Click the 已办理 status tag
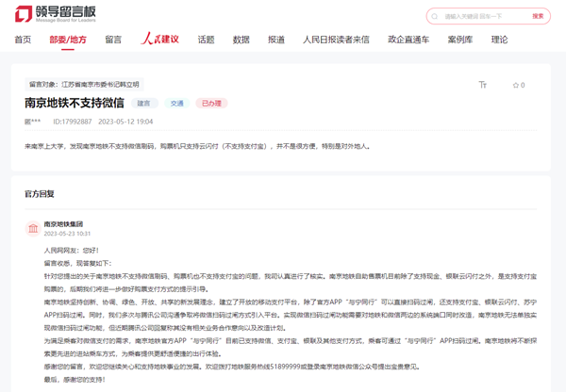The height and width of the screenshot is (392, 566). click(x=211, y=104)
